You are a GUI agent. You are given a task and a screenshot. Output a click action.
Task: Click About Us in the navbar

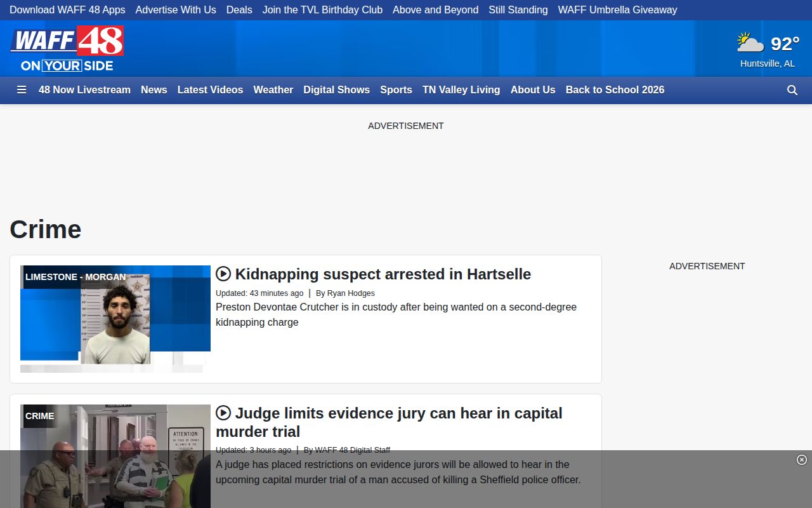pyautogui.click(x=533, y=90)
